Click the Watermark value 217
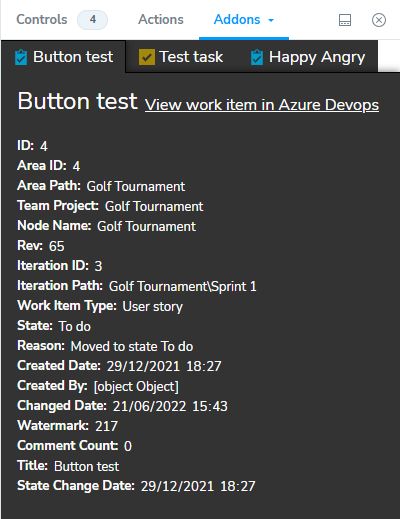400x519 pixels. point(106,426)
